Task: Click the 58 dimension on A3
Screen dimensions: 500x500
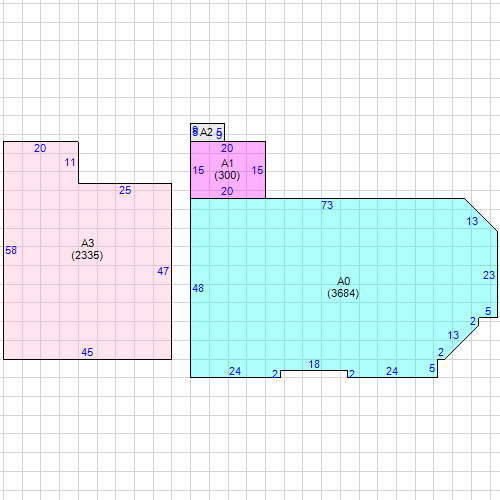Action: coord(11,250)
